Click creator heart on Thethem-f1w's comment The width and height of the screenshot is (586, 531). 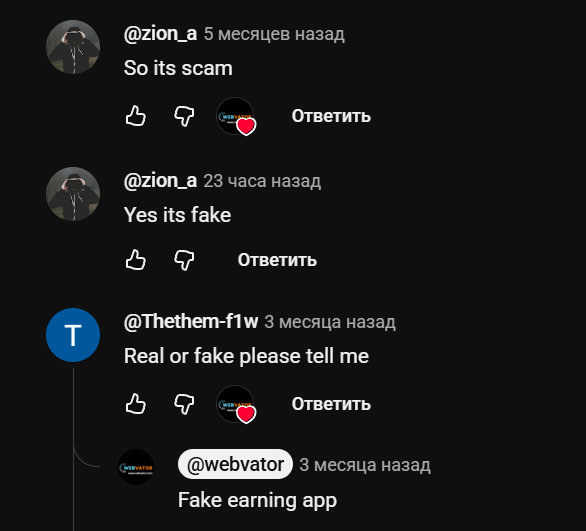tap(236, 405)
